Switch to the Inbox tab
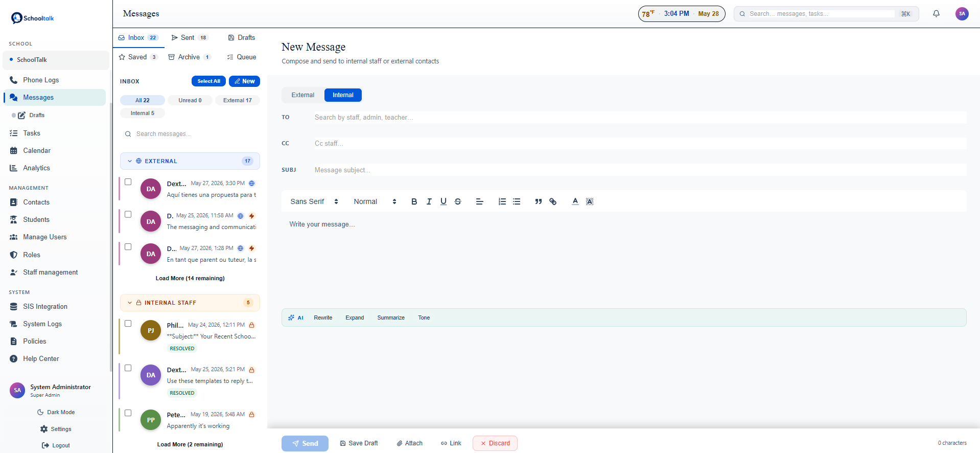Viewport: 980px width, 453px height. pos(138,38)
